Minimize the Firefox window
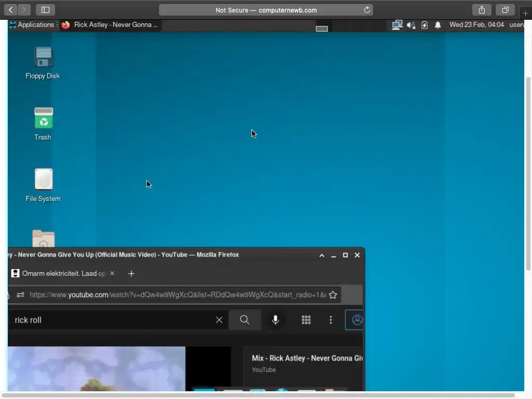This screenshot has height=399, width=532. tap(334, 255)
